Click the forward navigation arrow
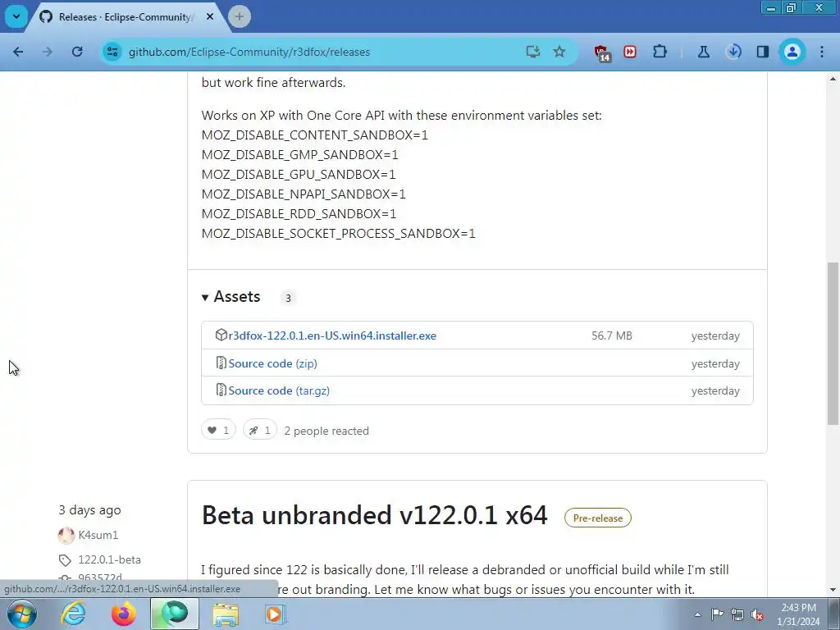Screen dimensions: 840x630 click(48, 52)
